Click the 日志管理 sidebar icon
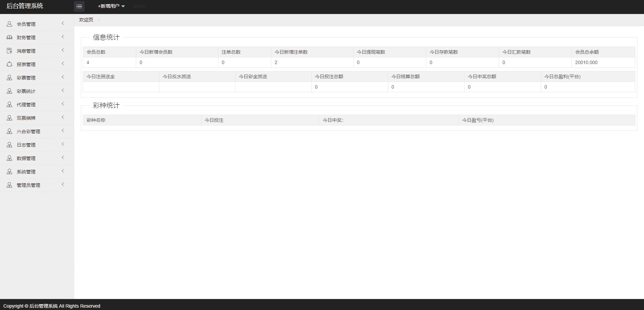 tap(9, 145)
